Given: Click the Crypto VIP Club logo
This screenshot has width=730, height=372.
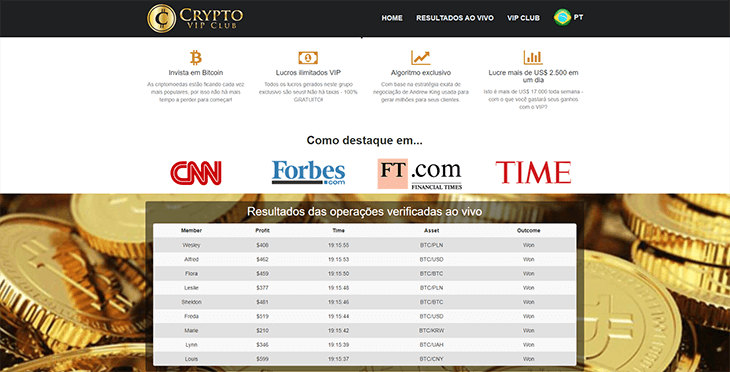Looking at the screenshot, I should click(195, 18).
